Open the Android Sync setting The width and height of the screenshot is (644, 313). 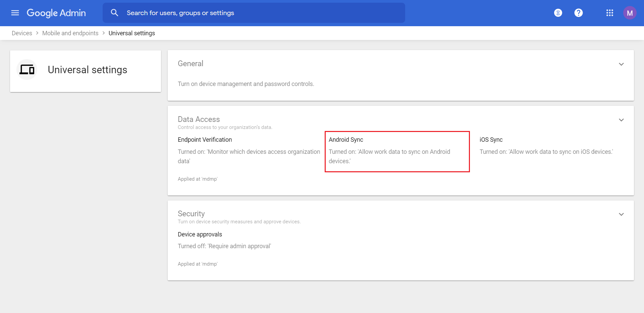pos(346,140)
